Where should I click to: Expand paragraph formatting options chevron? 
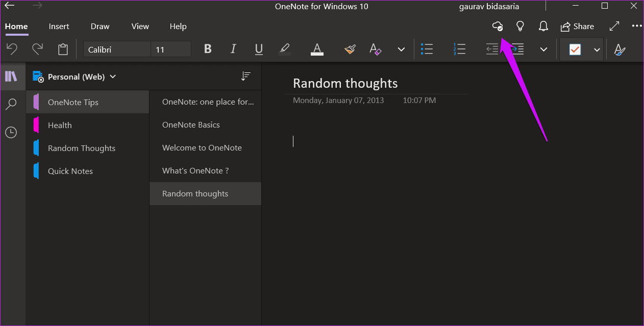coord(543,49)
